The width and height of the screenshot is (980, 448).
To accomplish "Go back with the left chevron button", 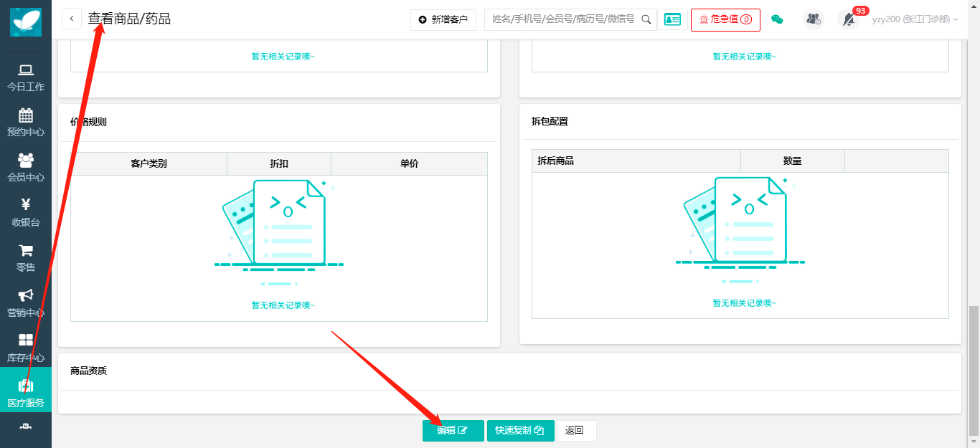I will (x=72, y=19).
